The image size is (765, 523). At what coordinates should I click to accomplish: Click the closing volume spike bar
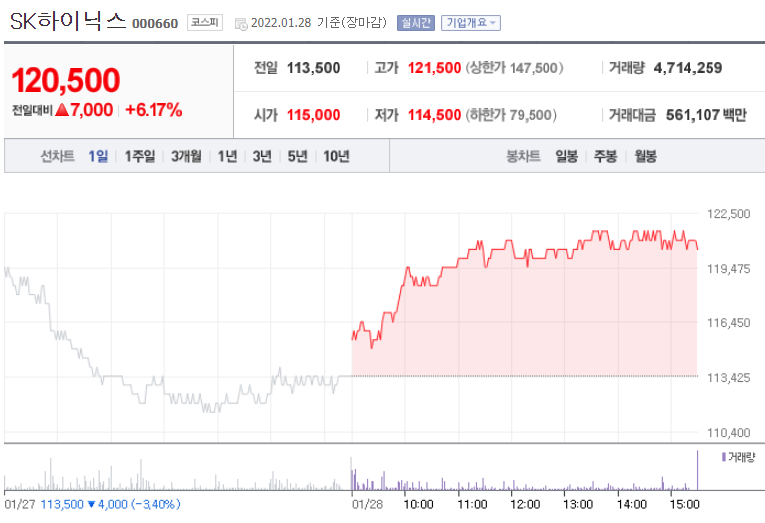tap(697, 470)
